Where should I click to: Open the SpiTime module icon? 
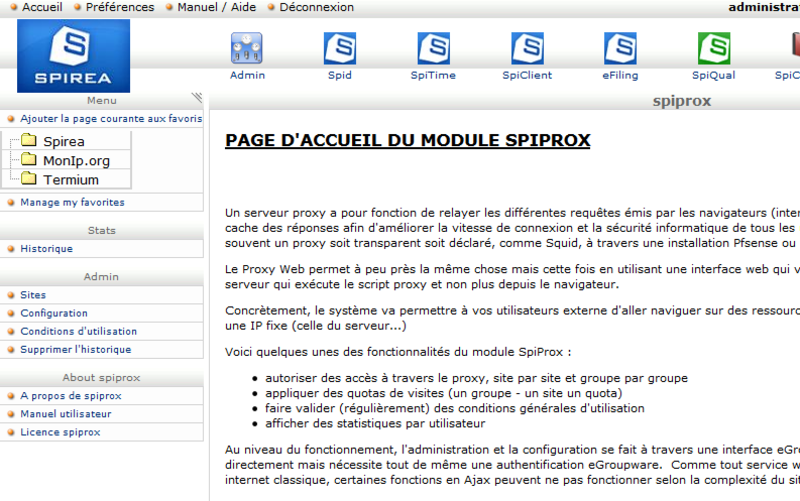pos(433,48)
